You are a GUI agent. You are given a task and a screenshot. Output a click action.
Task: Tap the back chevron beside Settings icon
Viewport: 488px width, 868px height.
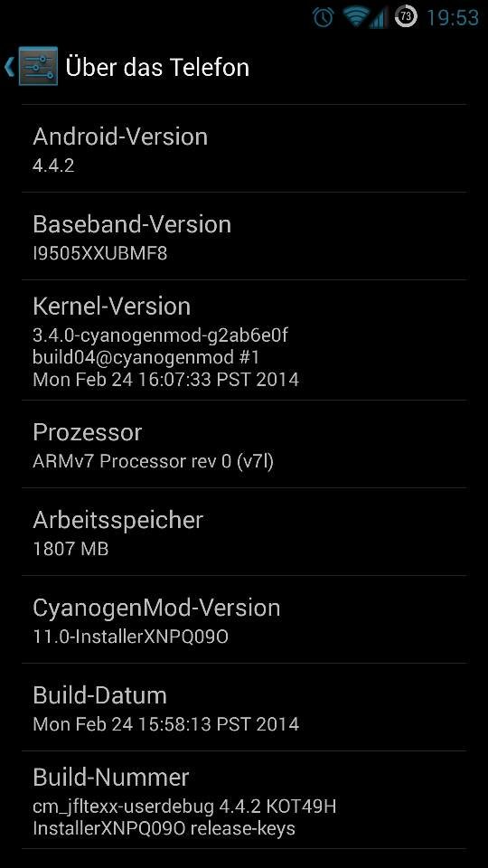tap(9, 66)
